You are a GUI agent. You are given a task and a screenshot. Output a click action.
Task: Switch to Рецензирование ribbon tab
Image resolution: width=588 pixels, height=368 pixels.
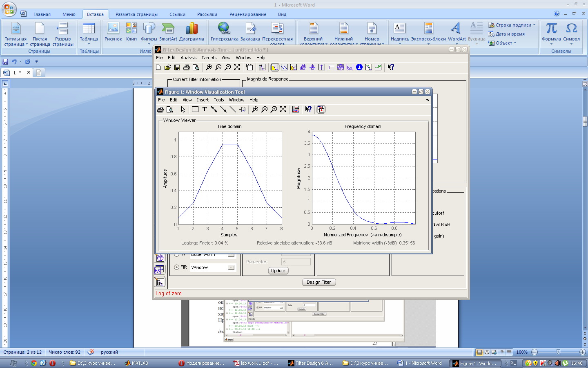[248, 14]
